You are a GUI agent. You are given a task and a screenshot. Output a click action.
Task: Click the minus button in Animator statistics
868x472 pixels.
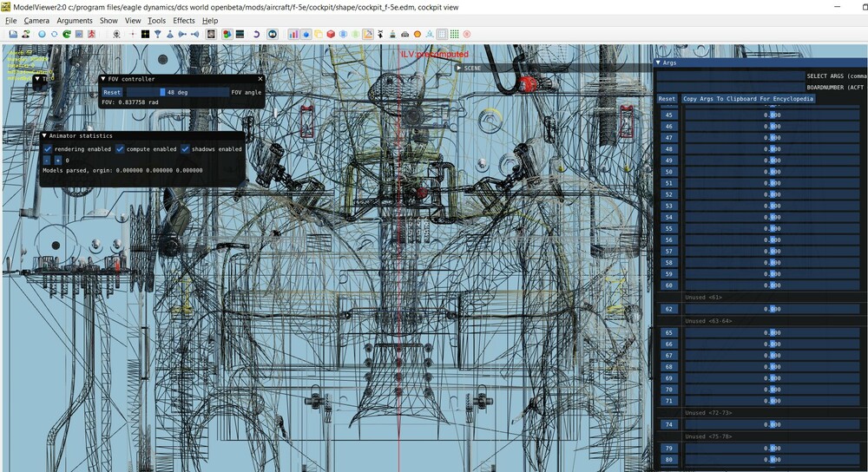pos(47,160)
